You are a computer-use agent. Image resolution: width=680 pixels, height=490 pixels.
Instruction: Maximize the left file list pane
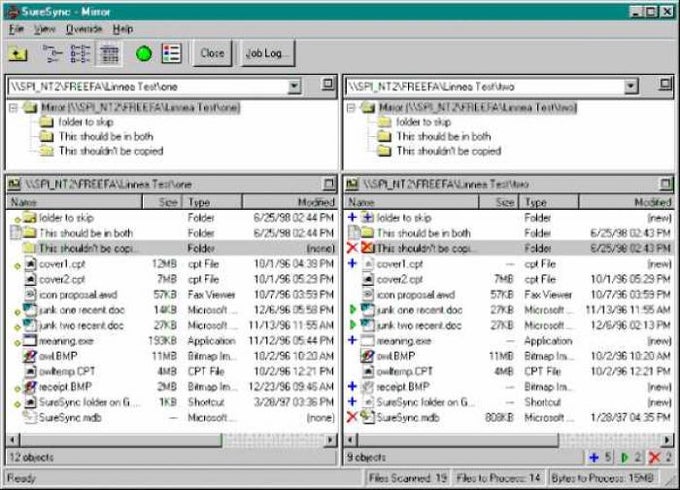click(x=329, y=184)
